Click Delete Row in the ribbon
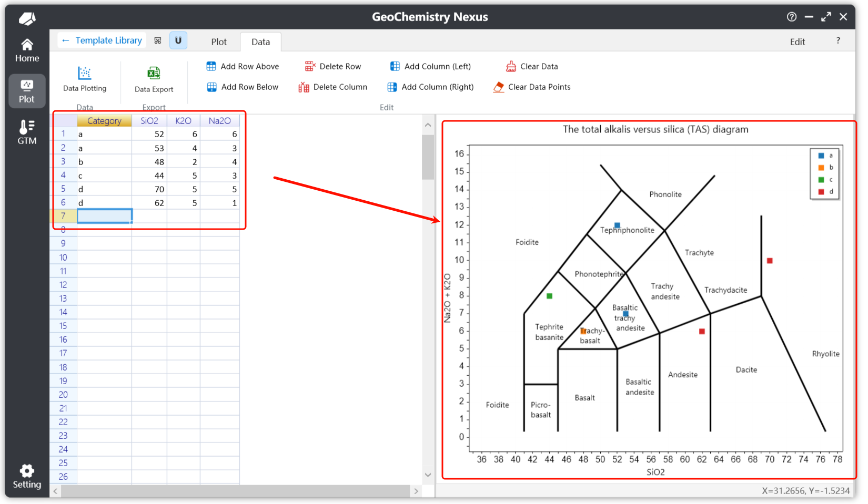 point(333,67)
